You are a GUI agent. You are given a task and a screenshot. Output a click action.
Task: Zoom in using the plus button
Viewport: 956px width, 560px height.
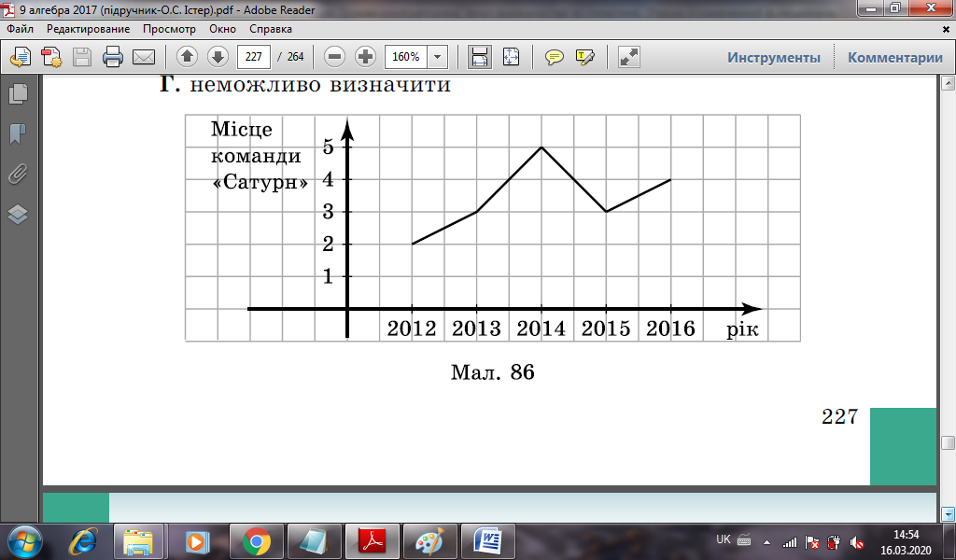365,57
